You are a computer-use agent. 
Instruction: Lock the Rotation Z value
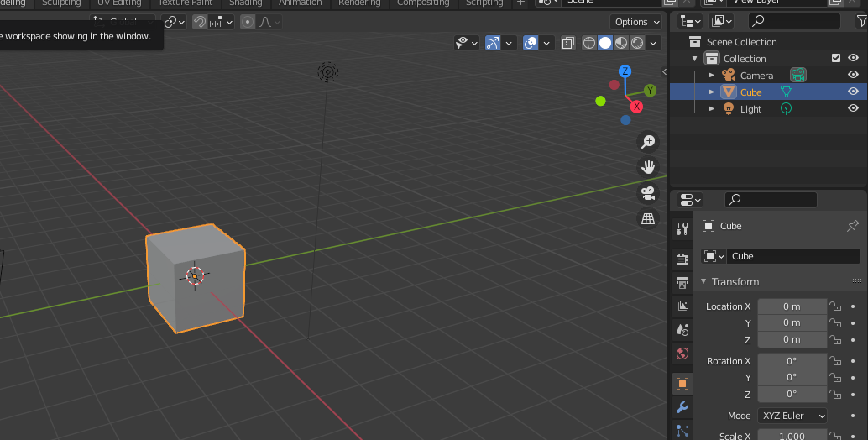coord(834,394)
